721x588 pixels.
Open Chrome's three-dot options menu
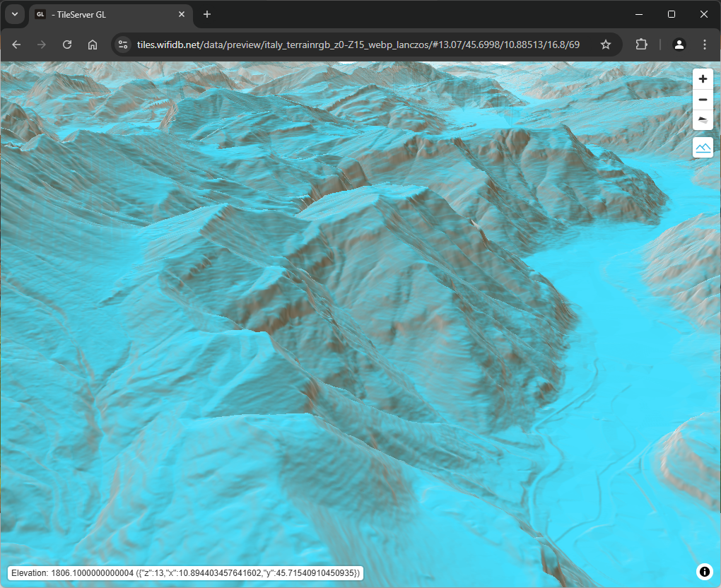pos(704,45)
